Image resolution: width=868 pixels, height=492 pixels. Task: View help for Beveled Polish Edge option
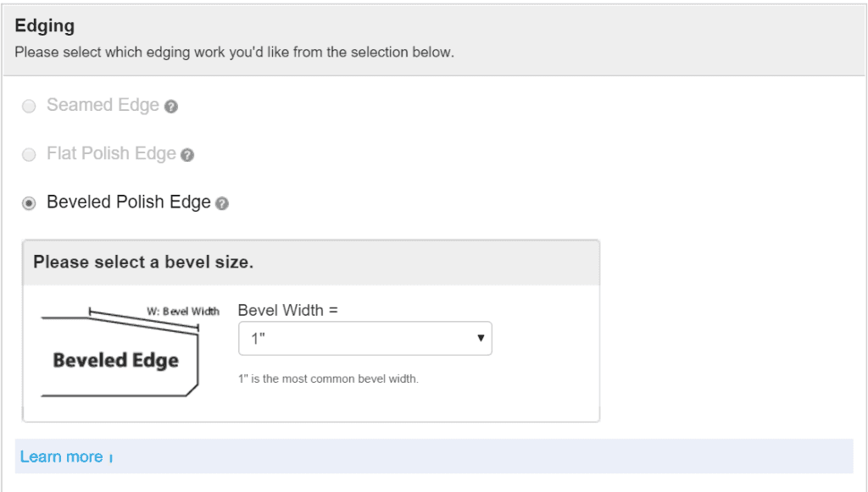tap(221, 203)
